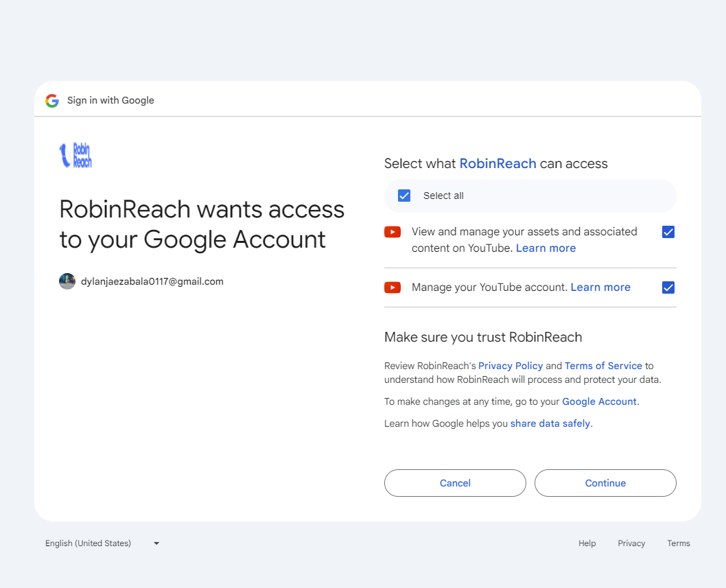The height and width of the screenshot is (588, 726).
Task: Open the Help footer link
Action: click(587, 543)
